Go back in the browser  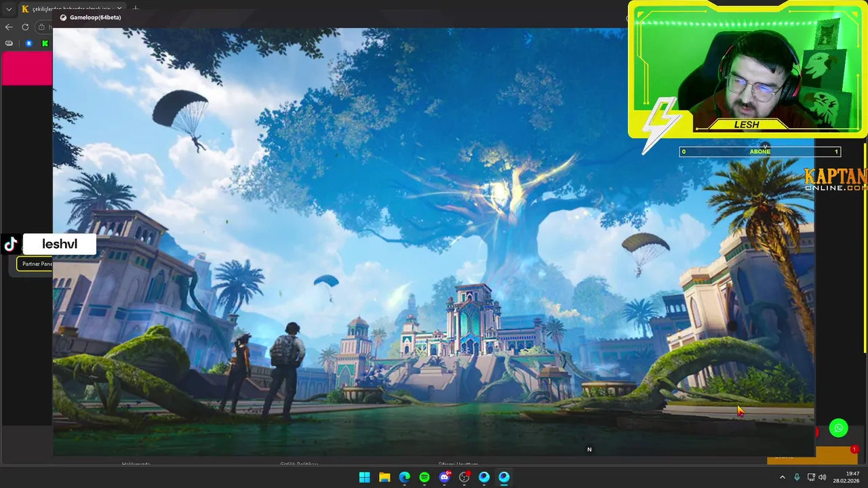[9, 27]
